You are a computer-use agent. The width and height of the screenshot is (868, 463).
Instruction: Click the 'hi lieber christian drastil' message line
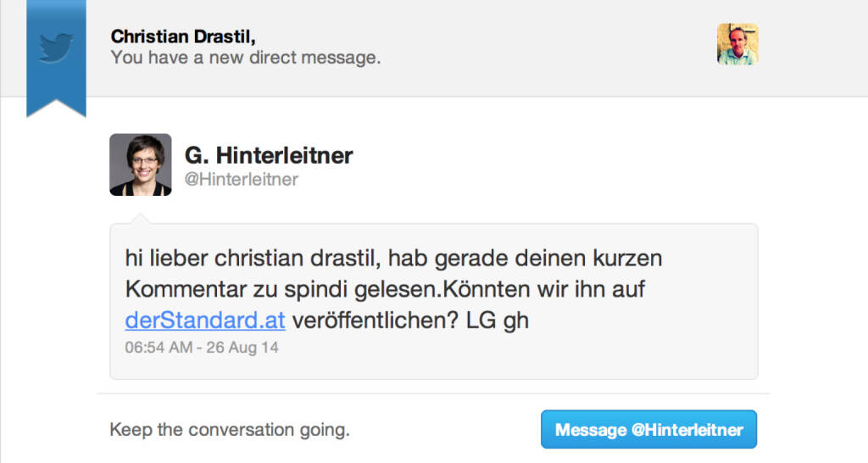click(393, 257)
